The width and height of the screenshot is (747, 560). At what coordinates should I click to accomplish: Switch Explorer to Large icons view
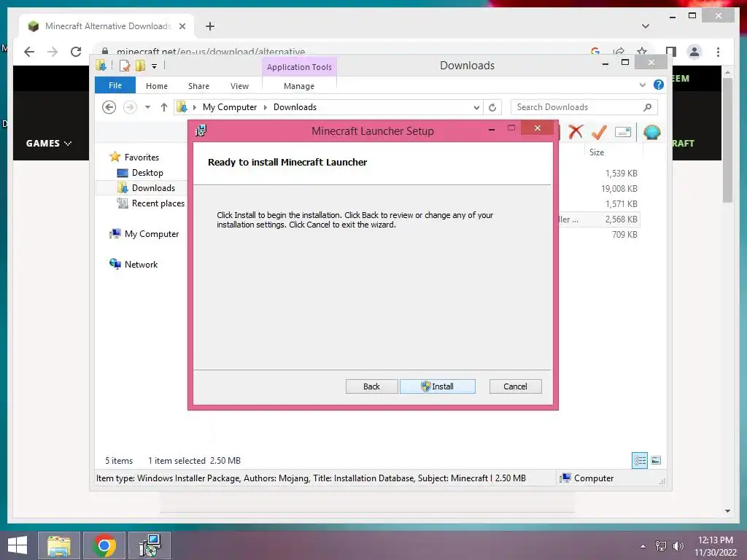(x=656, y=460)
